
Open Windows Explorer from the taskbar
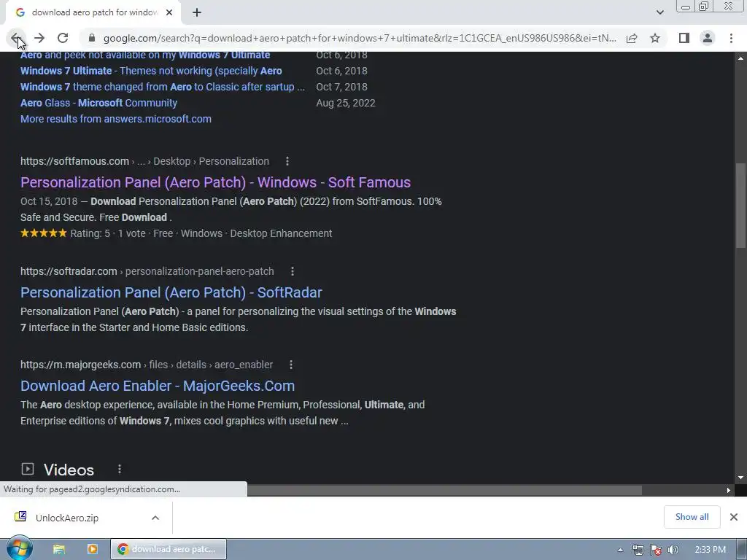coord(59,549)
